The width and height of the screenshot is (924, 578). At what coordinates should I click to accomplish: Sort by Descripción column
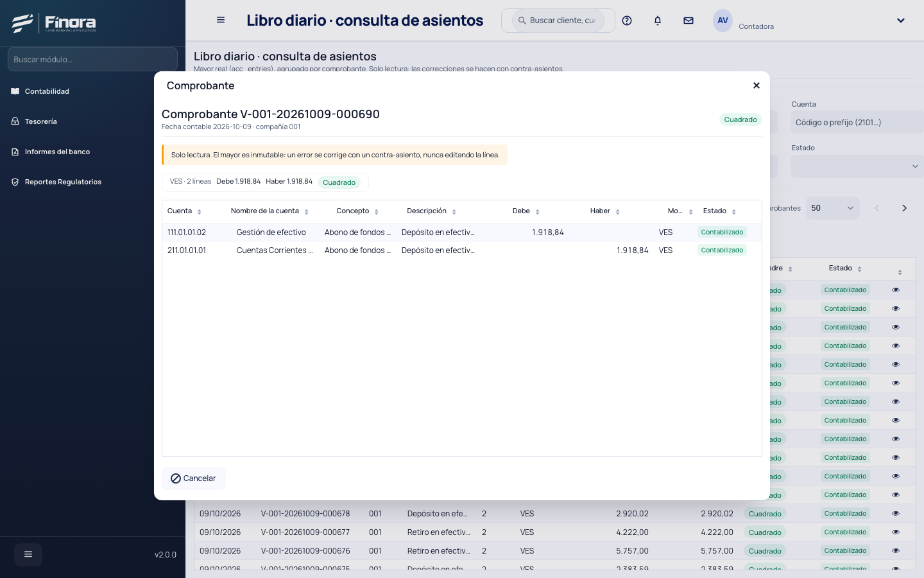click(454, 211)
